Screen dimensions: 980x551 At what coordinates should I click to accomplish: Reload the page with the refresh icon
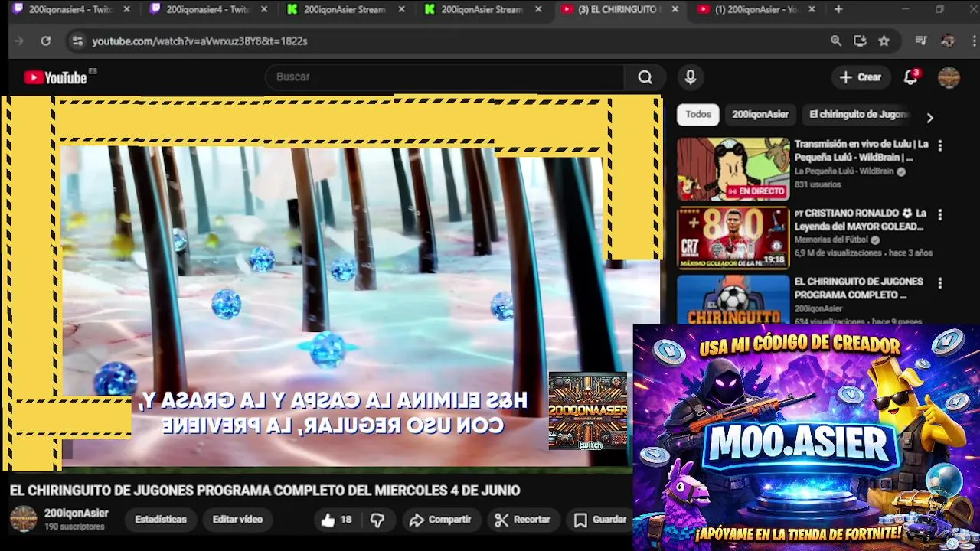click(45, 41)
